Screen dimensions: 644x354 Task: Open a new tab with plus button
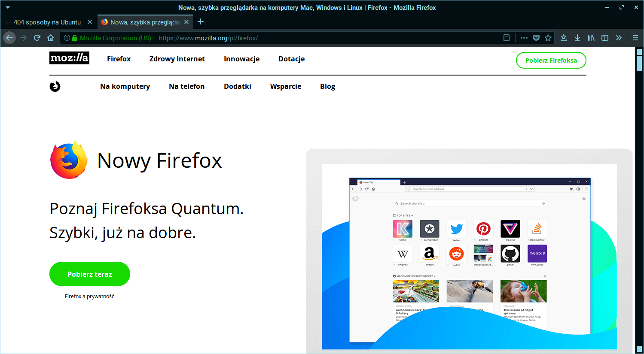tap(201, 22)
